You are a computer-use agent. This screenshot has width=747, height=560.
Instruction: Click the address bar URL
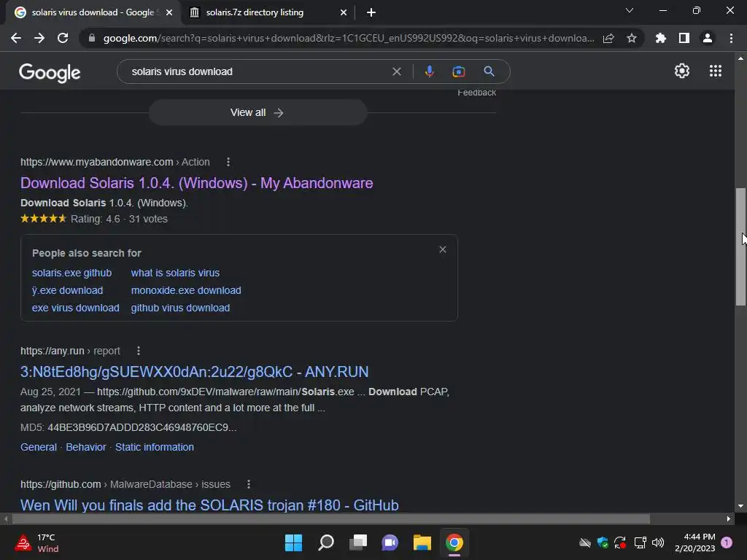(349, 38)
